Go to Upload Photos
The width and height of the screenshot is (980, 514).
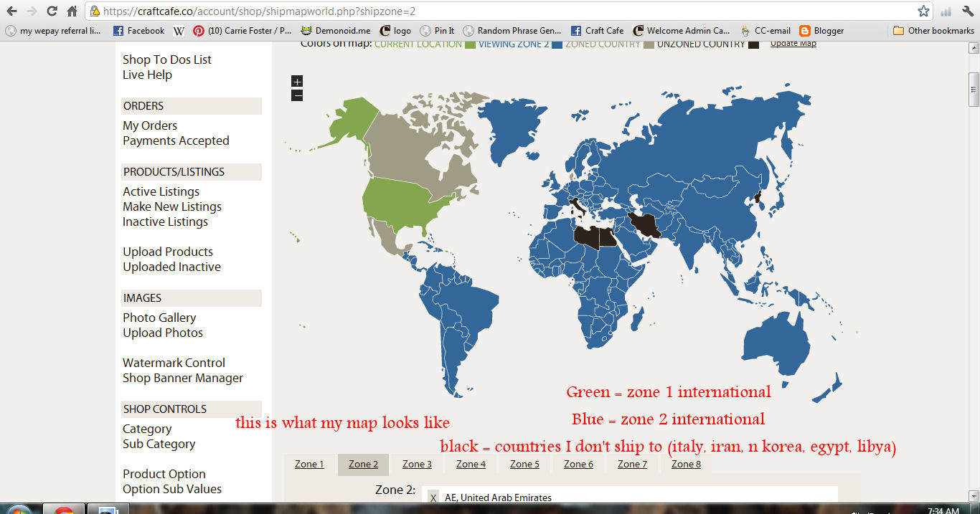163,333
